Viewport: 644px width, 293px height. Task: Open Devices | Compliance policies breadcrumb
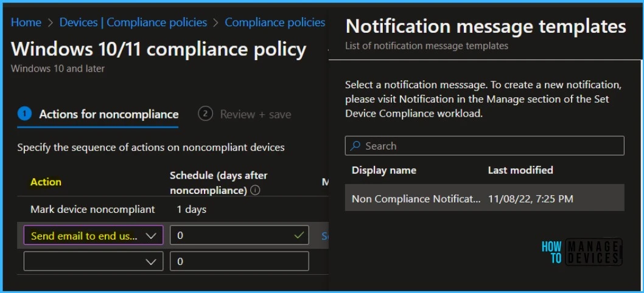133,22
